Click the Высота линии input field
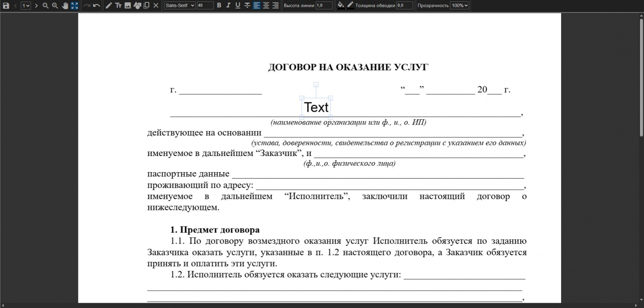 pyautogui.click(x=324, y=6)
